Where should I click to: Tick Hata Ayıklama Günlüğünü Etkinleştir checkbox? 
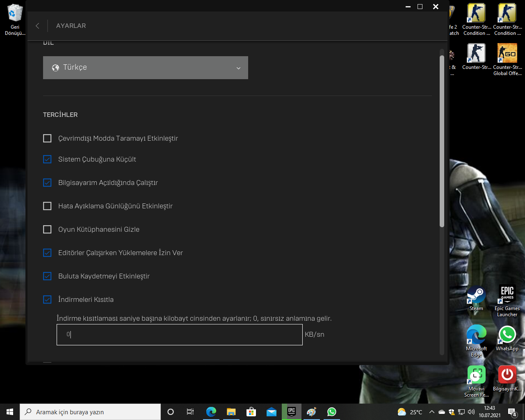[x=48, y=206]
